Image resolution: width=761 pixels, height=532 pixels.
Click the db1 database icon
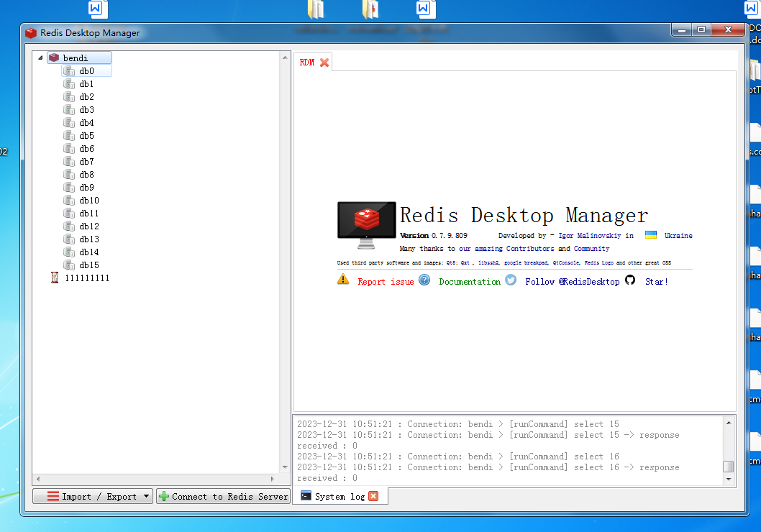coord(69,84)
